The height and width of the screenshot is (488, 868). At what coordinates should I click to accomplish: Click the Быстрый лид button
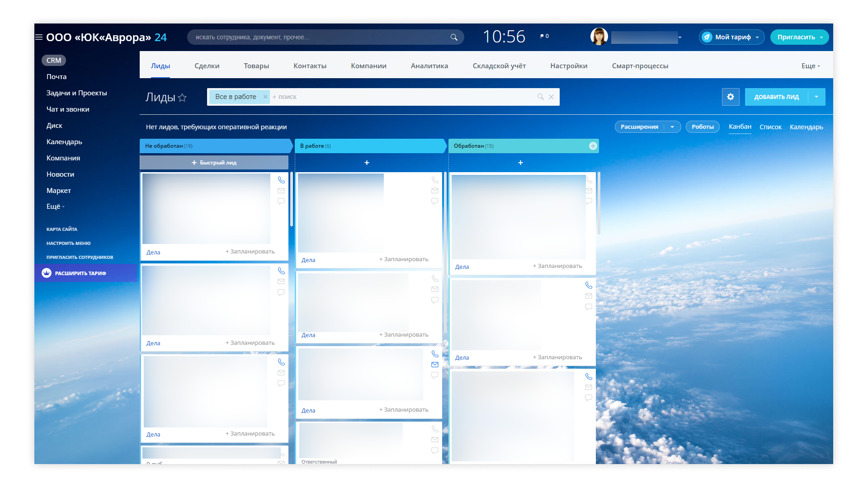point(214,163)
